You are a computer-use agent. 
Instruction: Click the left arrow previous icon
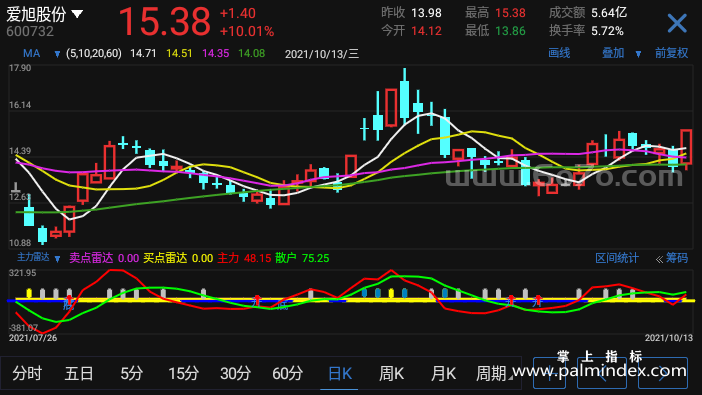point(602,373)
